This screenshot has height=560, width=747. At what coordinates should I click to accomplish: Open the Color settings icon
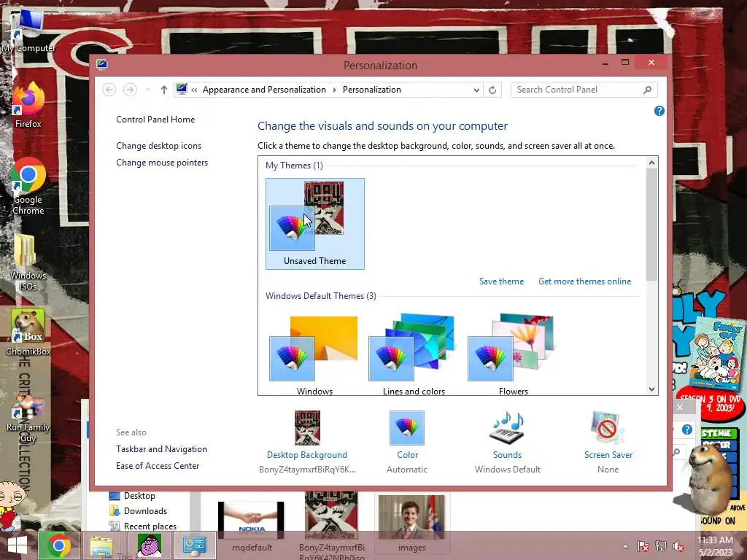click(x=407, y=427)
